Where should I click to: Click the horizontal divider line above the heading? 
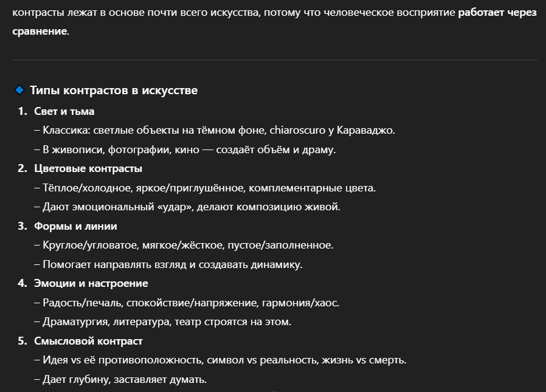(274, 60)
